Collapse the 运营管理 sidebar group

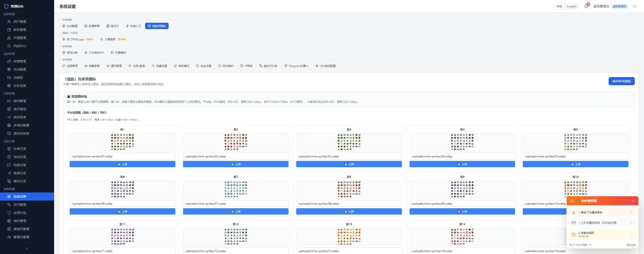pos(27,14)
